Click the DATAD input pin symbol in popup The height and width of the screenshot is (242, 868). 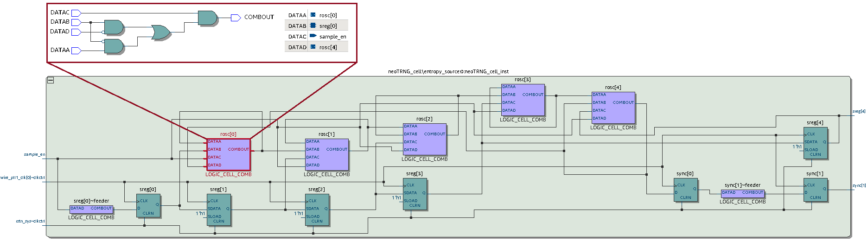pos(77,32)
